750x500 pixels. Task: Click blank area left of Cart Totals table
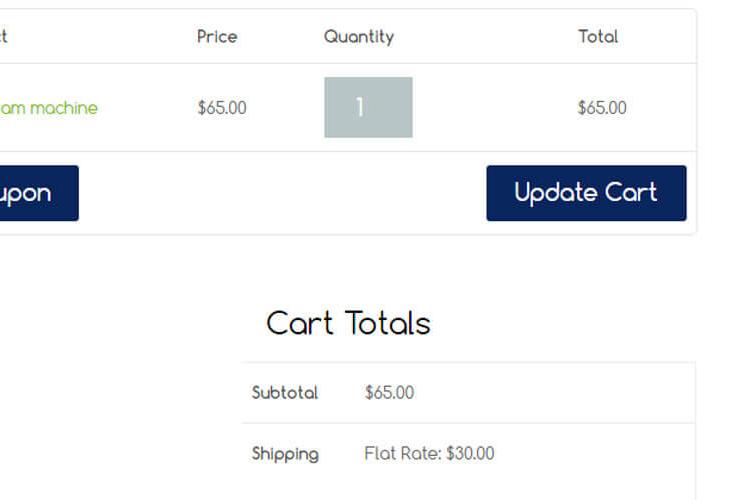(120, 407)
